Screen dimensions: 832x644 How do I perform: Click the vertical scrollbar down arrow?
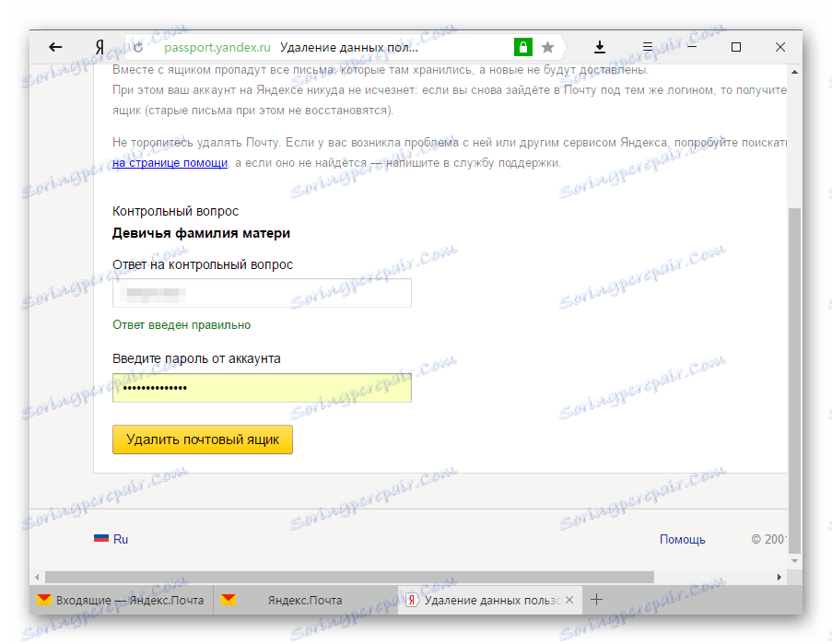tap(794, 561)
